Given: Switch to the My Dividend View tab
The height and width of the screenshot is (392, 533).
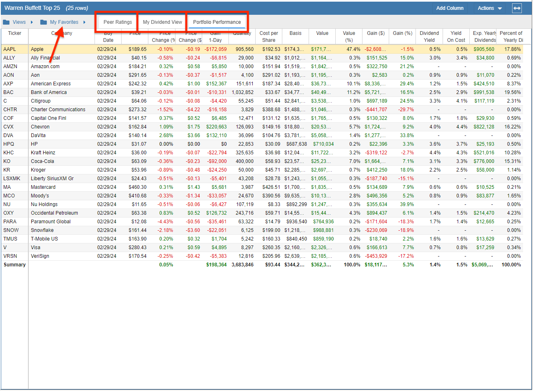Looking at the screenshot, I should coord(162,22).
